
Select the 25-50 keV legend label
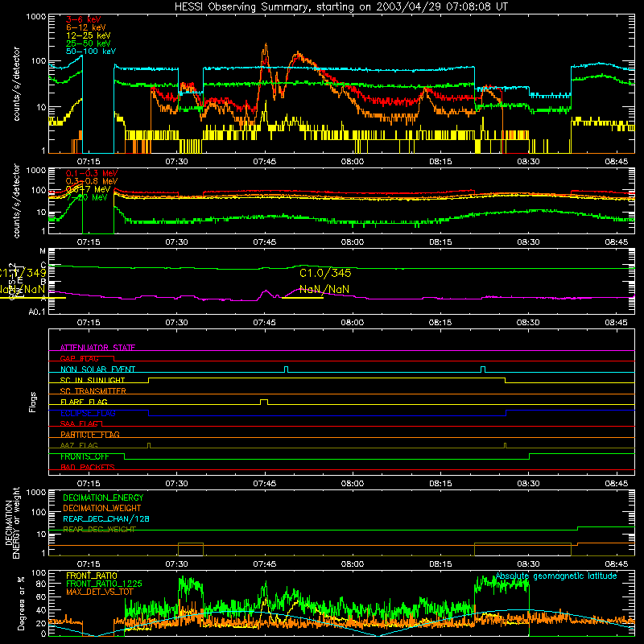(89, 43)
